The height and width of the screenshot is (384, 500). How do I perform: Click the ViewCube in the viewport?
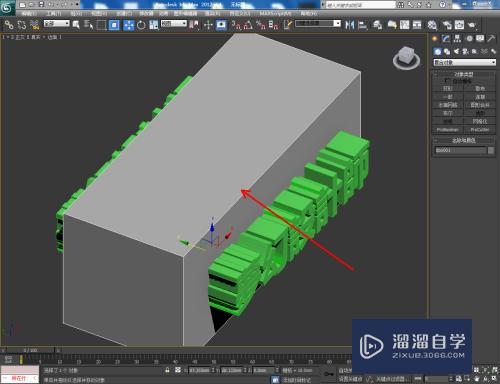[x=406, y=58]
